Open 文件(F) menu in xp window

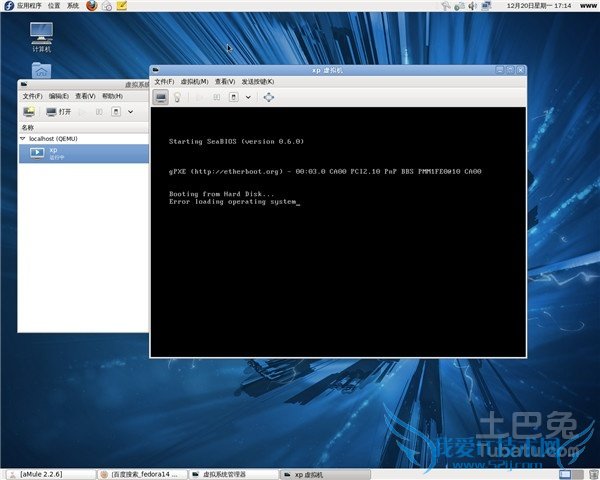coord(164,82)
